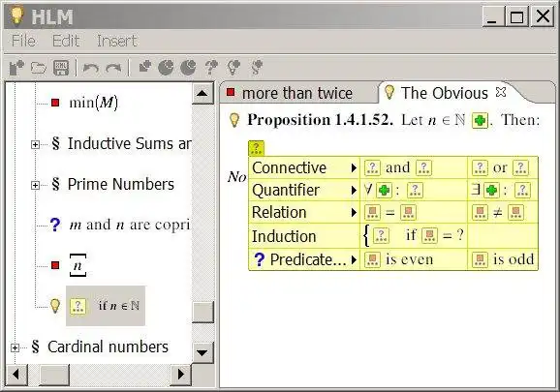Click yellow placeholder in the last tree row
Image resolution: width=560 pixels, height=392 pixels.
78,306
